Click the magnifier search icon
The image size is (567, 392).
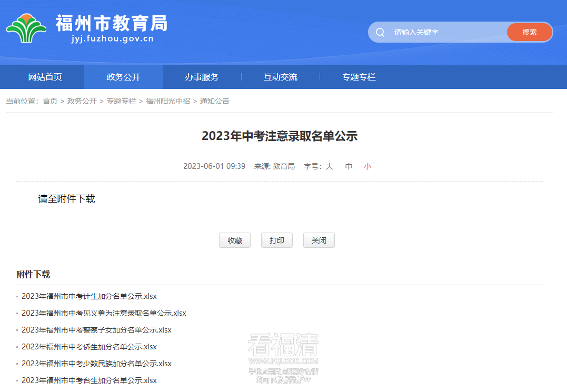(380, 32)
